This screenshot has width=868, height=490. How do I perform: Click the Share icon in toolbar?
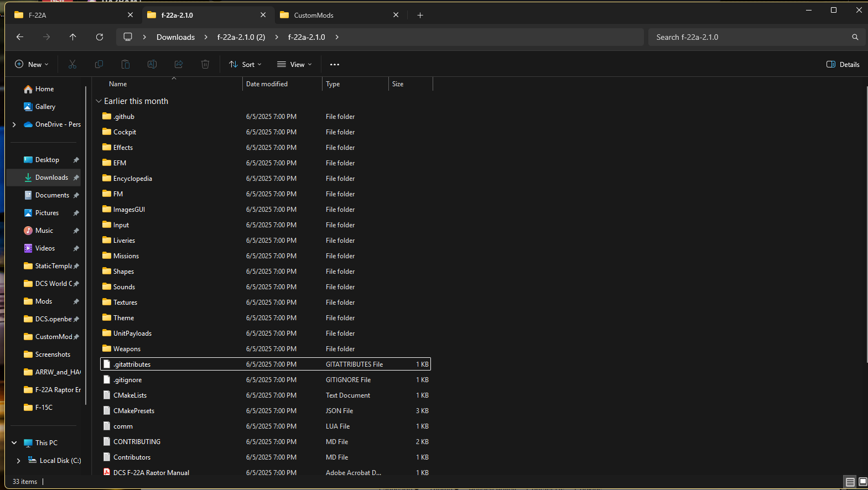point(179,64)
